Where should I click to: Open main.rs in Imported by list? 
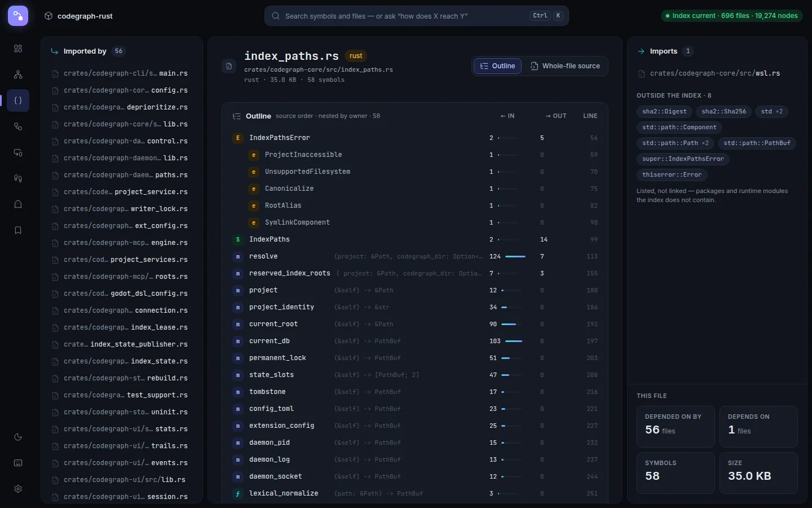120,73
